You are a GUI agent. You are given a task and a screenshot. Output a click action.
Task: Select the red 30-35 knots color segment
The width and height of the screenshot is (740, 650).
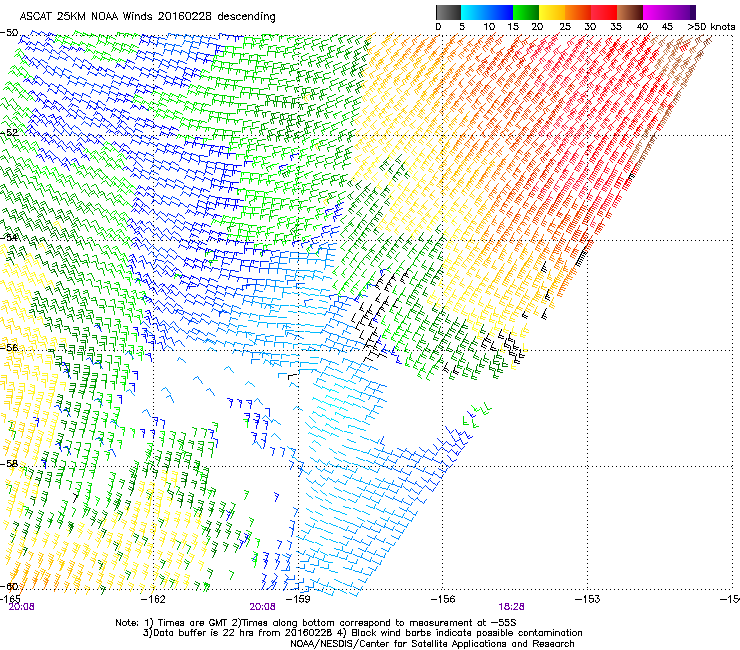[x=604, y=12]
